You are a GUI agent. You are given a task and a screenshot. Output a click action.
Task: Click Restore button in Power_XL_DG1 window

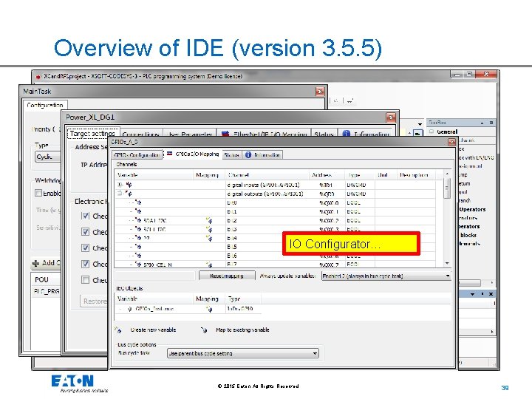(x=94, y=301)
